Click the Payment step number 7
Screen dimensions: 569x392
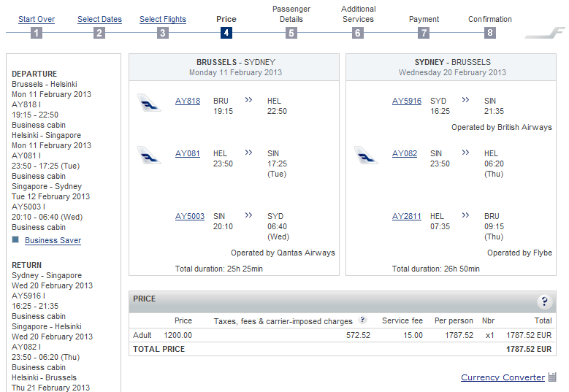[424, 33]
